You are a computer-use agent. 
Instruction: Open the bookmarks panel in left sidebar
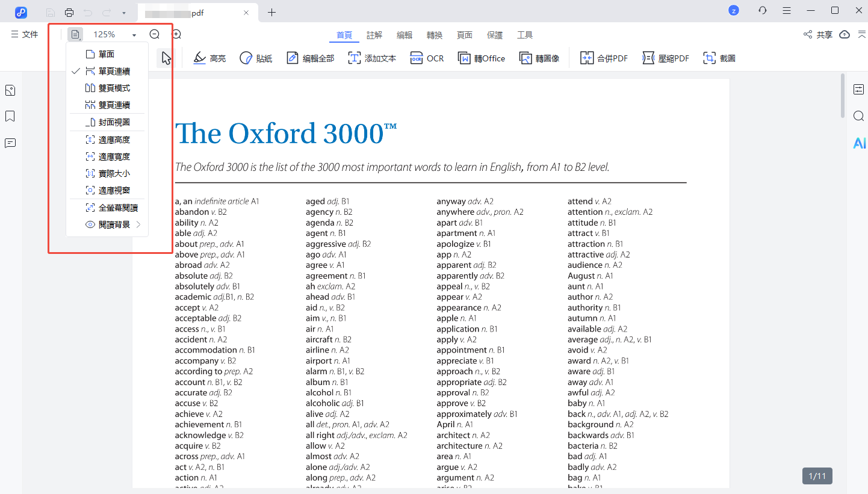point(10,116)
